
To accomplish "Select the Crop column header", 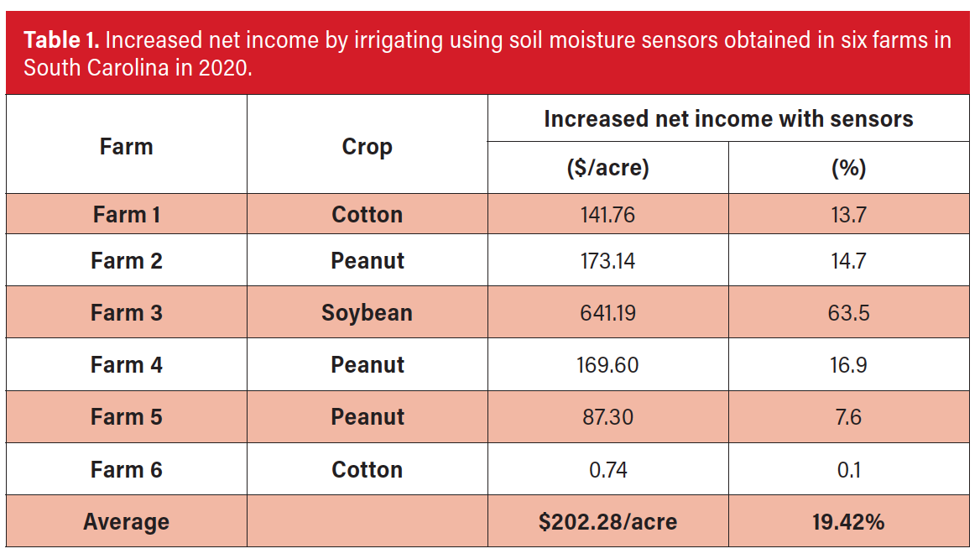I will click(367, 147).
